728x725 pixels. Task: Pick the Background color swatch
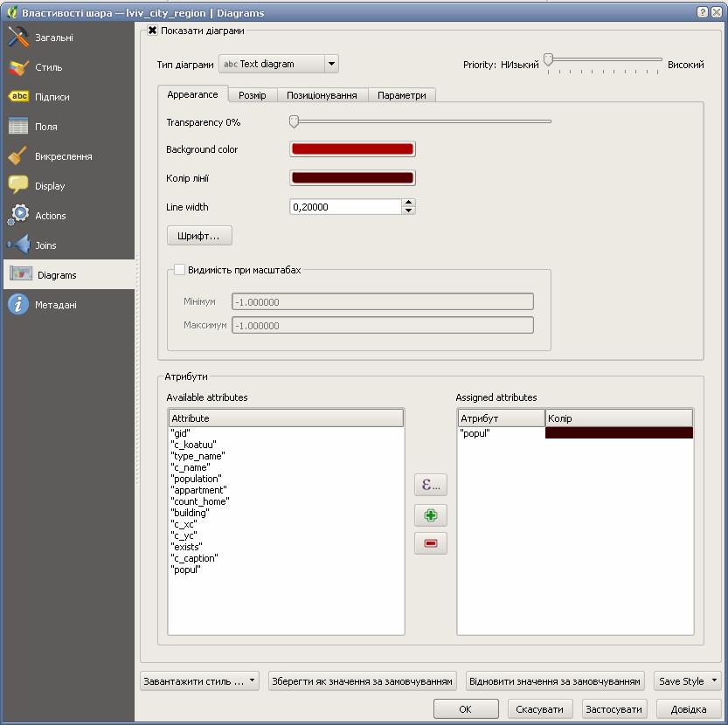(x=352, y=149)
